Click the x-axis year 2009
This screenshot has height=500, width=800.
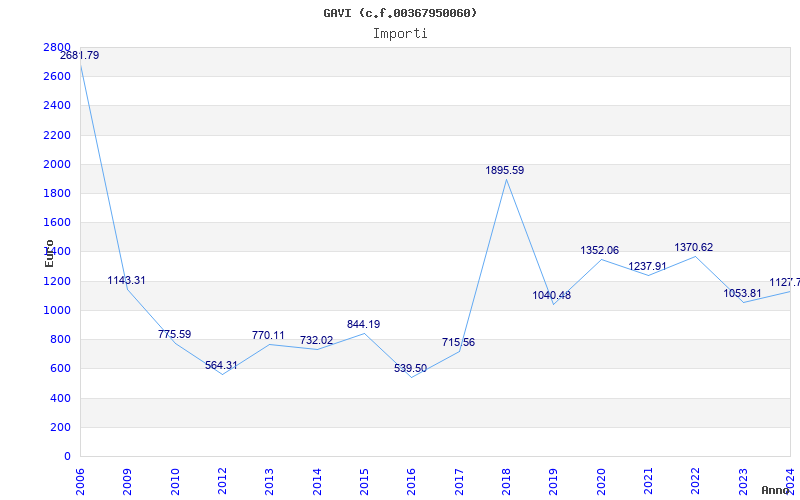point(127,482)
